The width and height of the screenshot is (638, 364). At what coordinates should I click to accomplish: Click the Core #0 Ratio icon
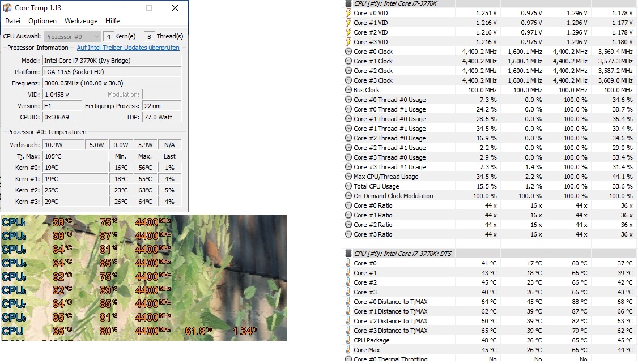point(348,205)
